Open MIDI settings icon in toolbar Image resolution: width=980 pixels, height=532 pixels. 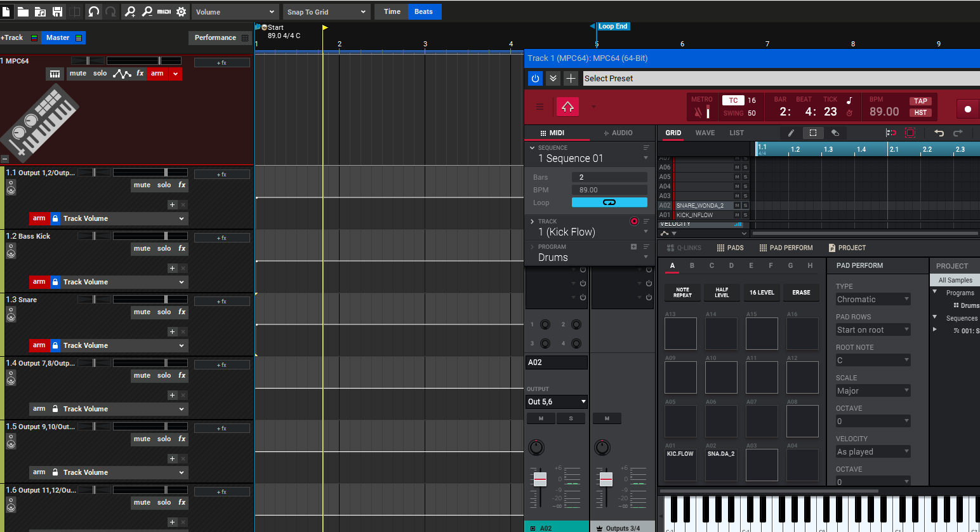164,11
